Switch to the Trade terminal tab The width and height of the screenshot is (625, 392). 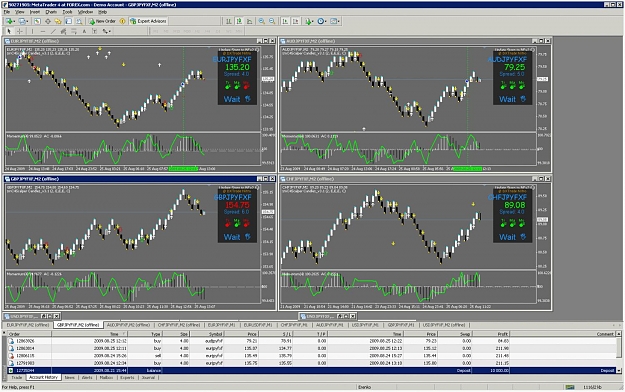[x=16, y=377]
